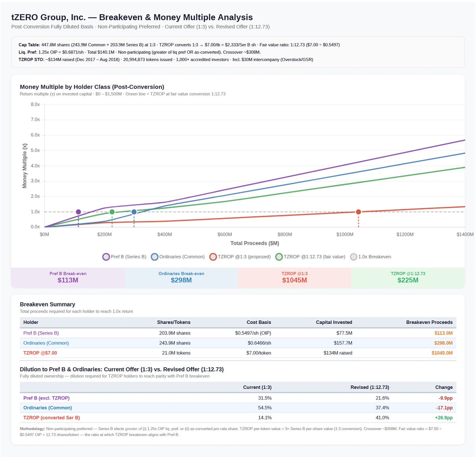This screenshot has height=457, width=476.
Task: Click the Holder column header
Action: pos(31,322)
